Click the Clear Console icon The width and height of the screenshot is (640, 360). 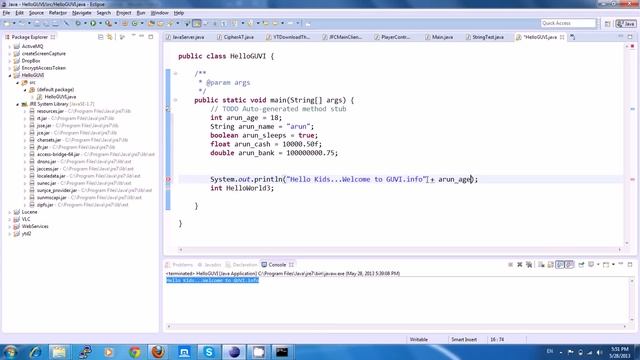(x=541, y=264)
